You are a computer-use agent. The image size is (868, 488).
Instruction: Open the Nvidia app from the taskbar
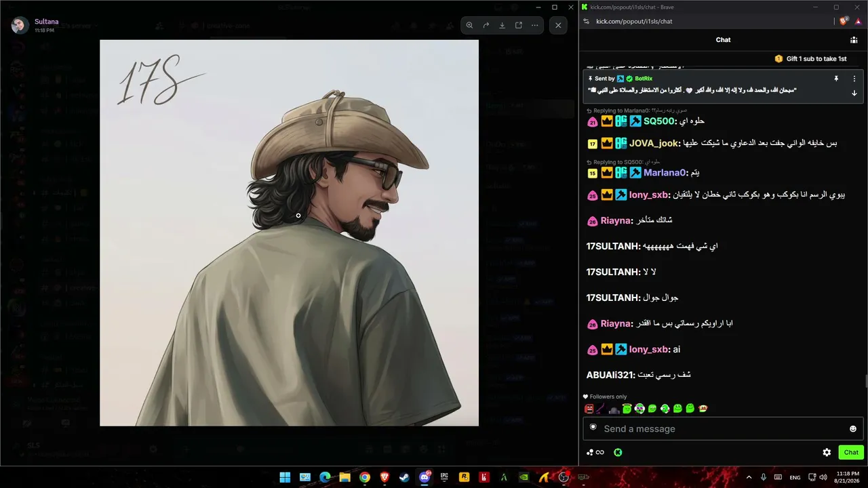524,477
